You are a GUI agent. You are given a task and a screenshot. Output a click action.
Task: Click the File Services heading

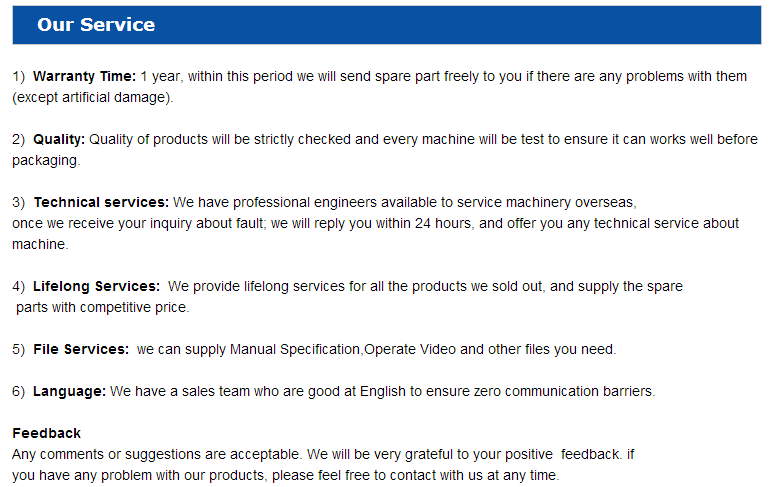pyautogui.click(x=80, y=350)
